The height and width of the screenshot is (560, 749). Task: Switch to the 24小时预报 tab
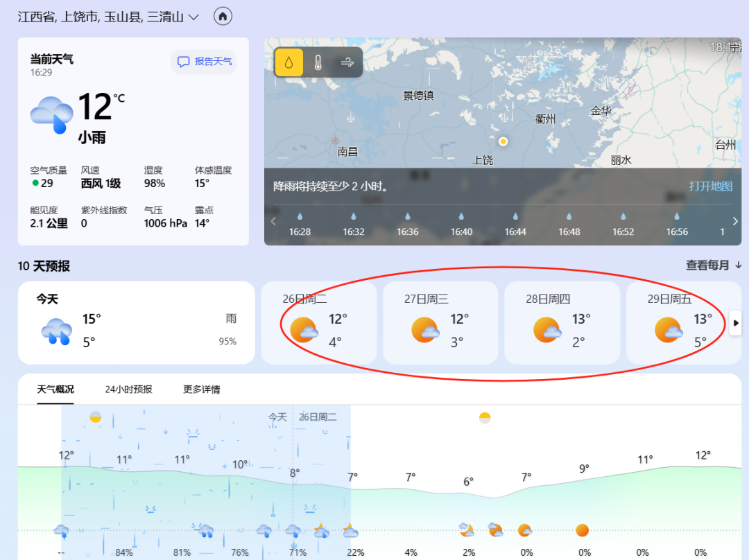coord(128,390)
